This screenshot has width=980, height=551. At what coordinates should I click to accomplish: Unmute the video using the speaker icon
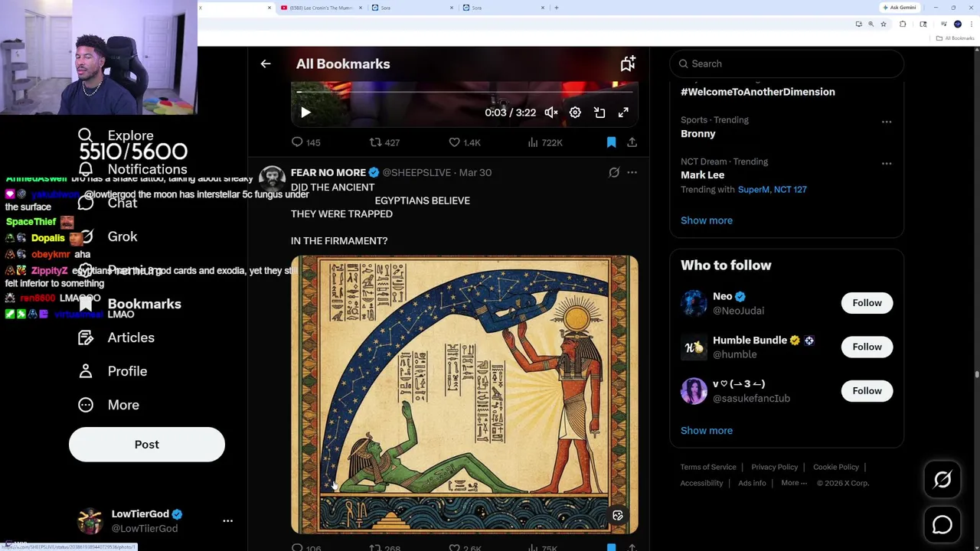pos(551,112)
